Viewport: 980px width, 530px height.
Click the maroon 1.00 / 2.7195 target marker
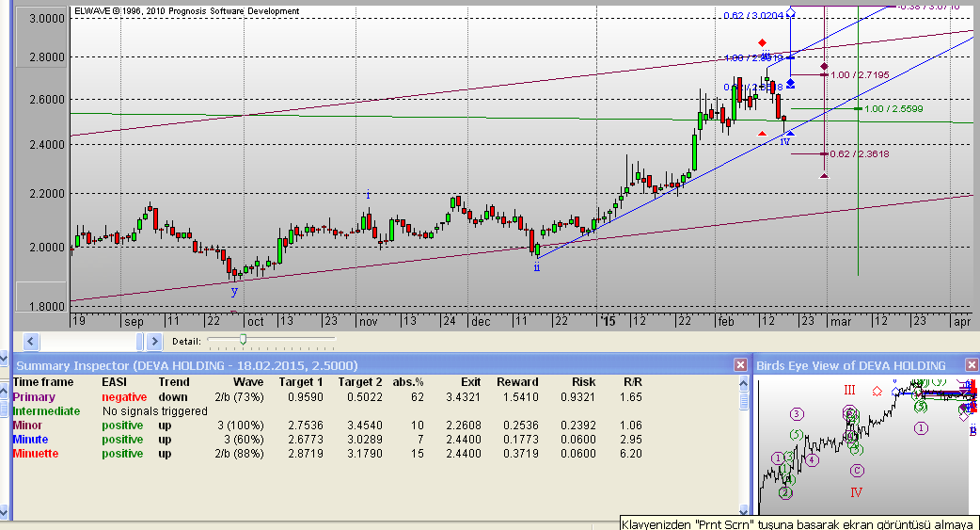pos(824,74)
